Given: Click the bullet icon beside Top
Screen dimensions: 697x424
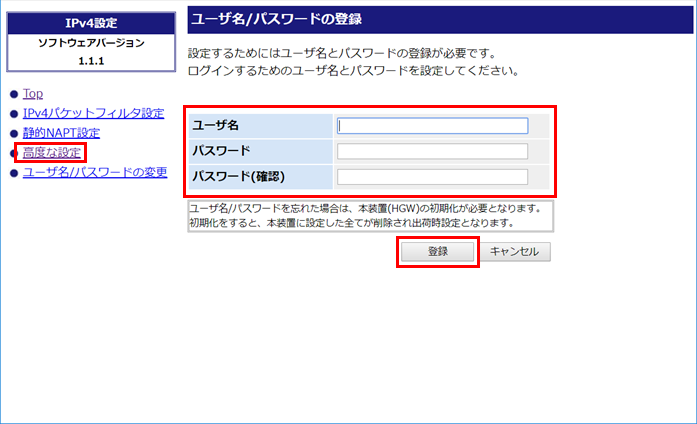Looking at the screenshot, I should 13,94.
